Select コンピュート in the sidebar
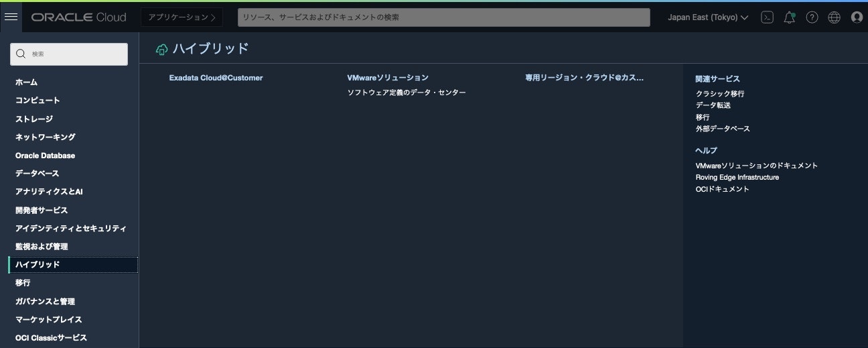This screenshot has width=868, height=348. [38, 101]
